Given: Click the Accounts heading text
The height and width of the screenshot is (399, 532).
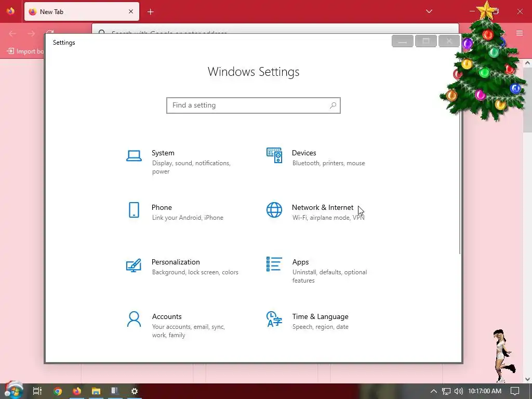Looking at the screenshot, I should [x=167, y=316].
